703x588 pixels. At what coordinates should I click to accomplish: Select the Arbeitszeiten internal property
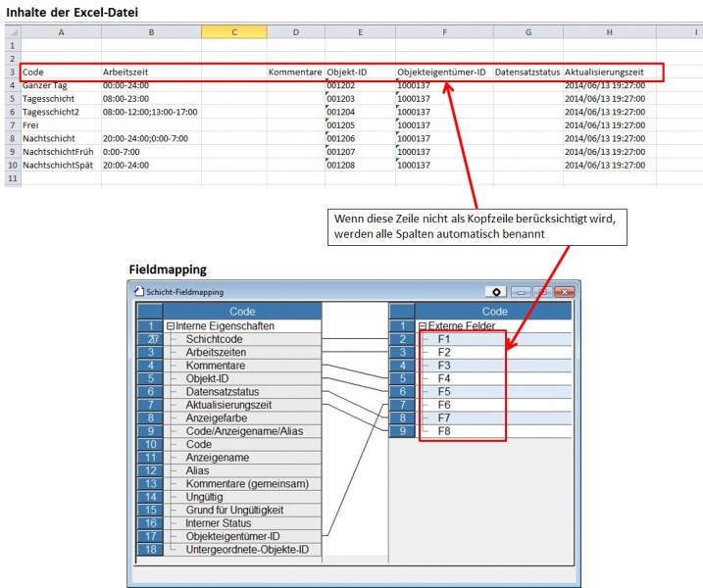point(216,352)
